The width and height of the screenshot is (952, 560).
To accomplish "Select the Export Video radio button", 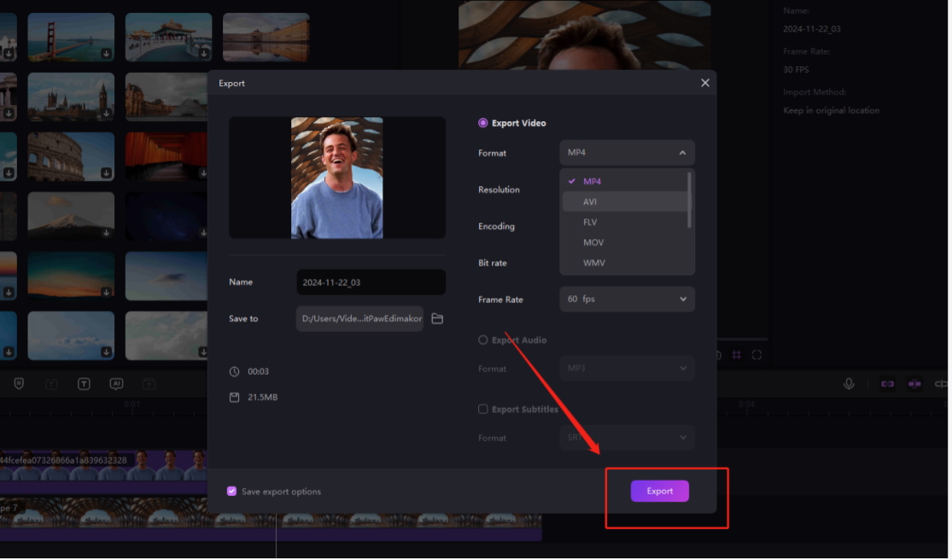I will coord(483,123).
